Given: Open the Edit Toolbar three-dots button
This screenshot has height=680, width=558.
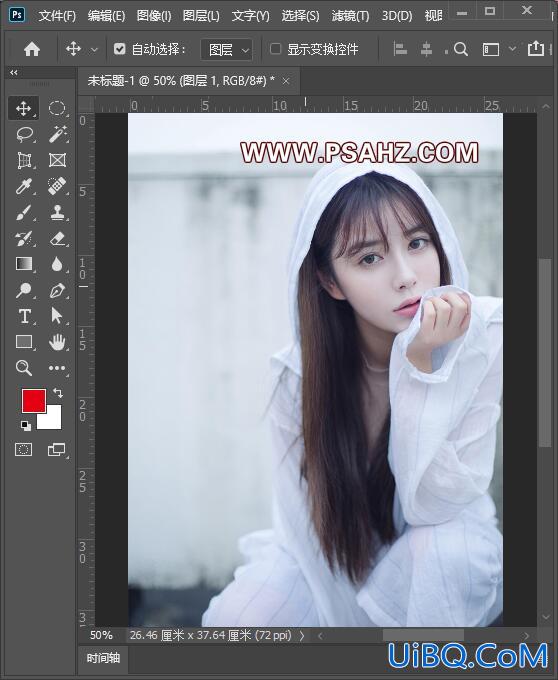Looking at the screenshot, I should tap(57, 368).
